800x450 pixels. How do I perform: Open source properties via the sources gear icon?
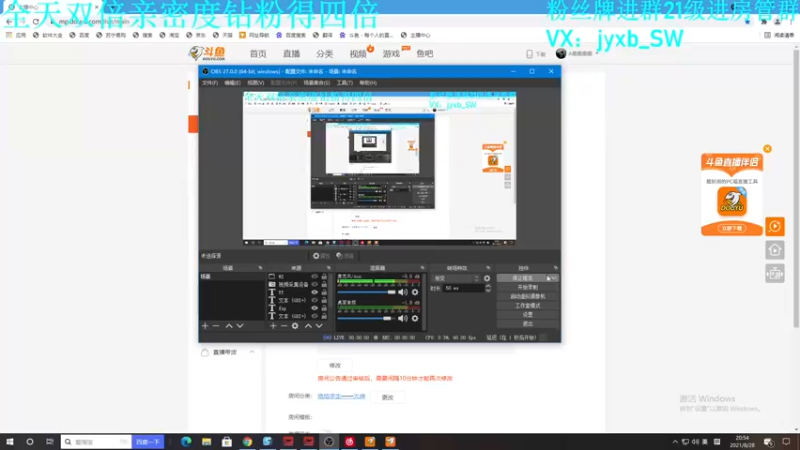pos(295,326)
